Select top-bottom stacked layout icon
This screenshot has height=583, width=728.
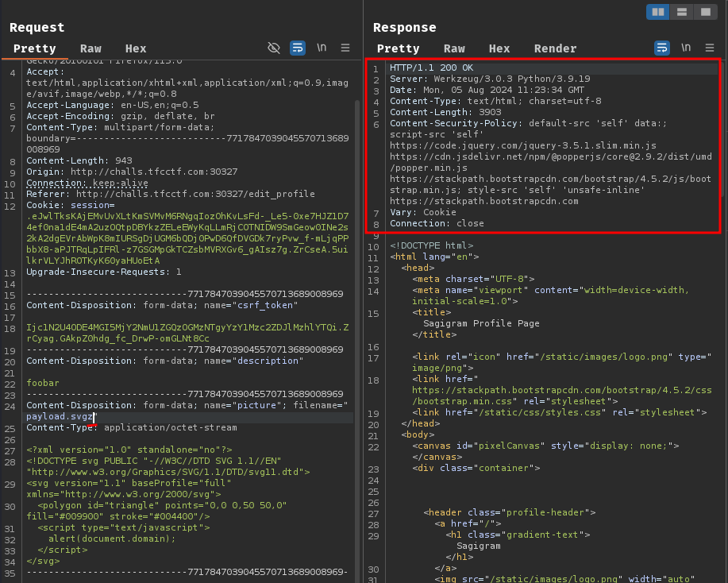coord(682,12)
